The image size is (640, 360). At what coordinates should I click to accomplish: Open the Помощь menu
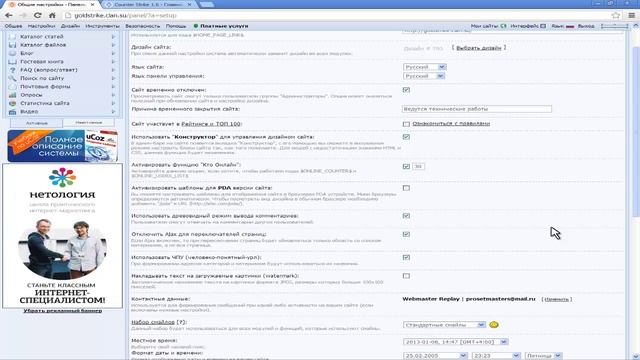pos(176,26)
